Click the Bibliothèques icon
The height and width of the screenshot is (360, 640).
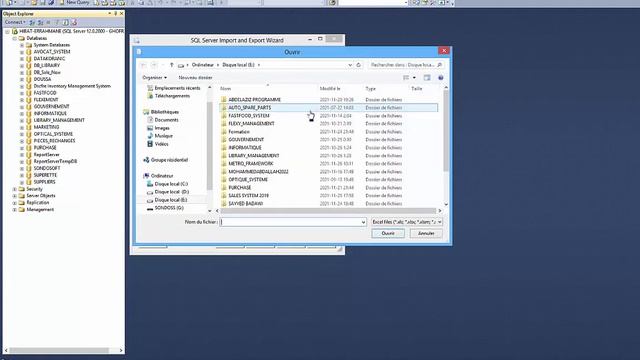[x=146, y=112]
